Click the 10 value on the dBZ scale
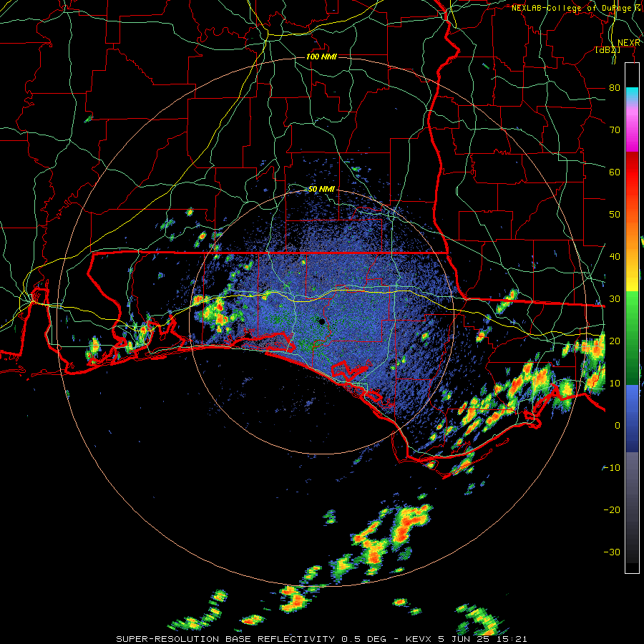 (615, 384)
